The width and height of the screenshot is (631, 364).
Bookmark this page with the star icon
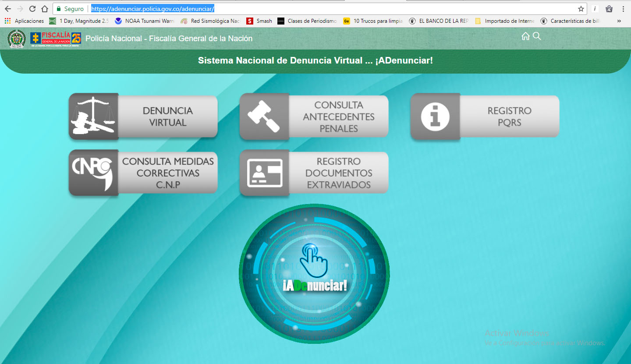581,9
